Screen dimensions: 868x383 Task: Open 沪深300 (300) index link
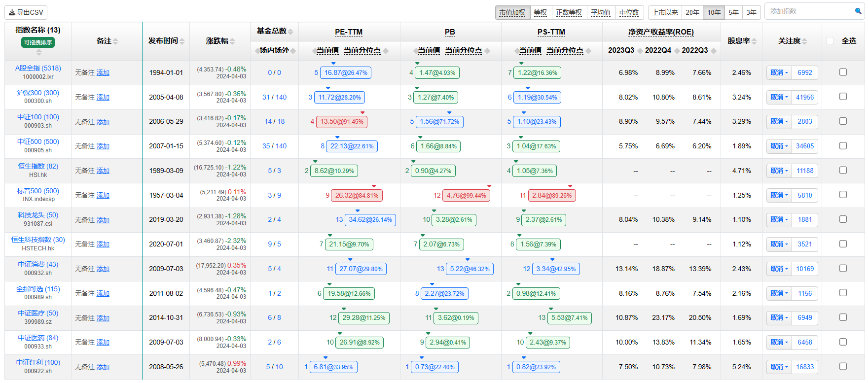(x=38, y=93)
